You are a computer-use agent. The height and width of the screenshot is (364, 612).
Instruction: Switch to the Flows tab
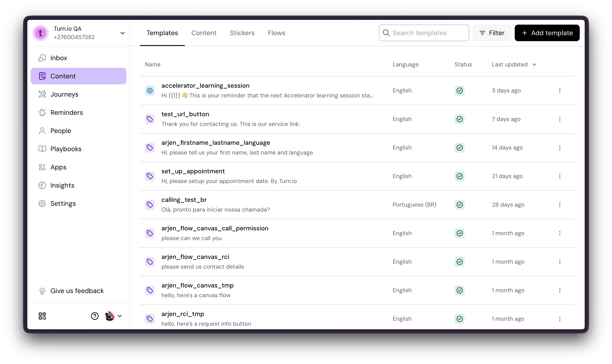pos(276,33)
